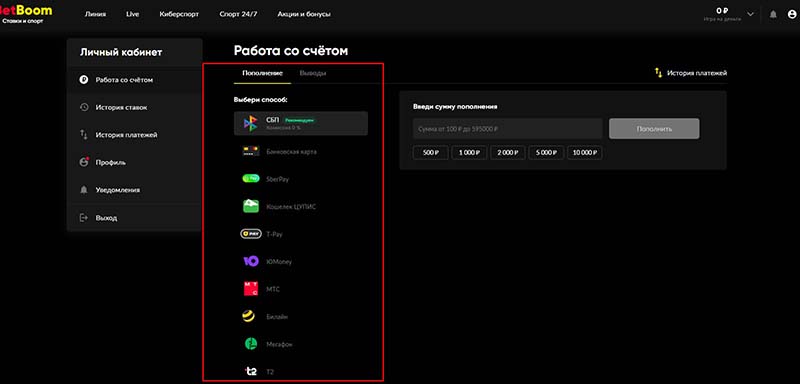Open История ставок in sidebar
The height and width of the screenshot is (384, 800).
point(135,108)
